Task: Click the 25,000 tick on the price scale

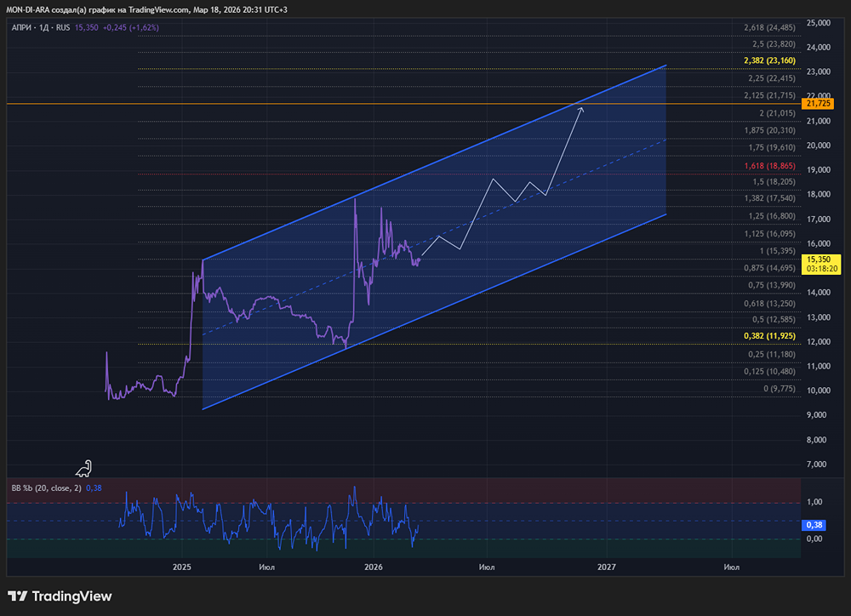Action: tap(819, 23)
